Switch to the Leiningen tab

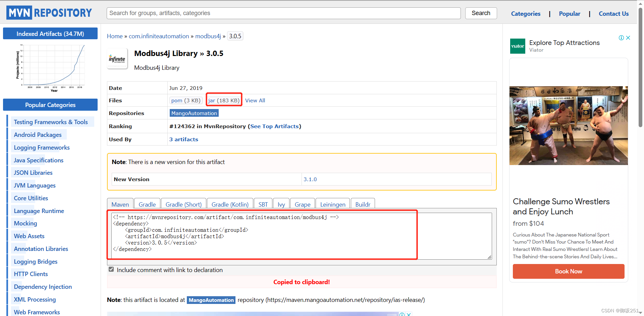click(x=332, y=204)
